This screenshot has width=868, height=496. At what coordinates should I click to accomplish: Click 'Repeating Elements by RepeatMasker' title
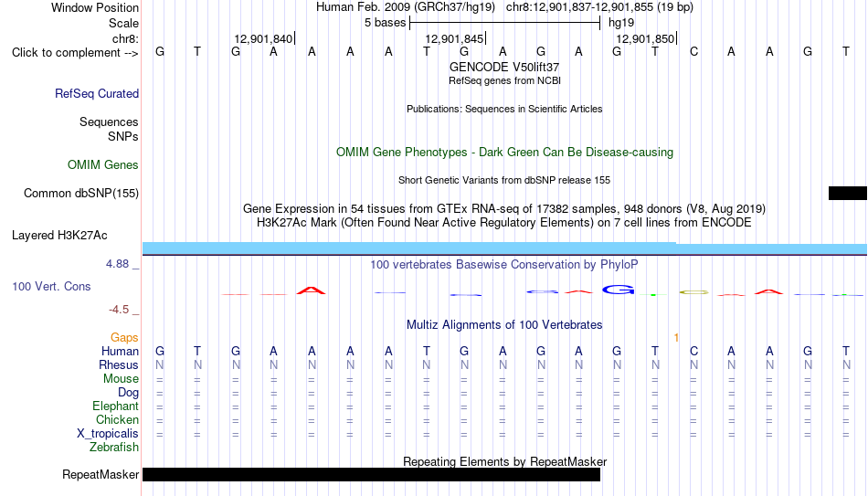click(x=505, y=461)
